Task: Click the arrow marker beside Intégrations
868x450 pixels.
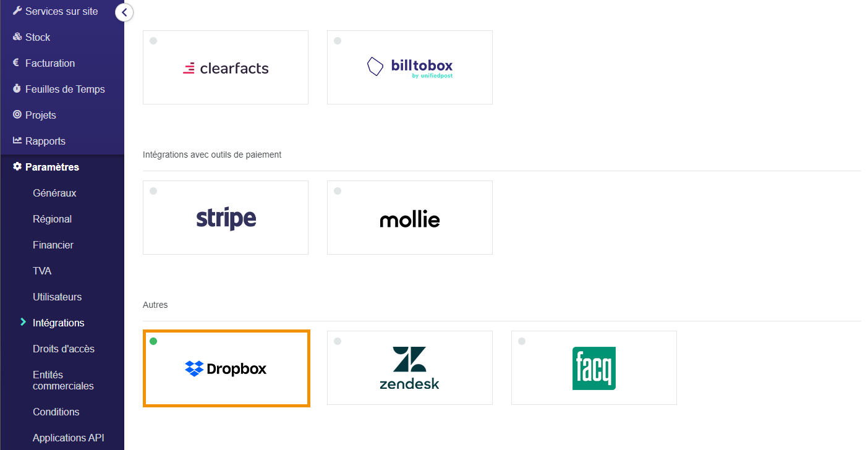Action: (23, 322)
